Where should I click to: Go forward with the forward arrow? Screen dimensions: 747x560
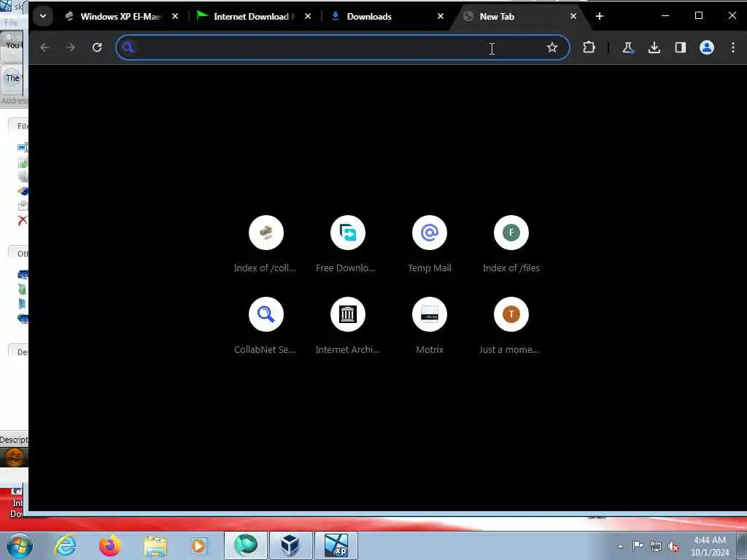71,47
